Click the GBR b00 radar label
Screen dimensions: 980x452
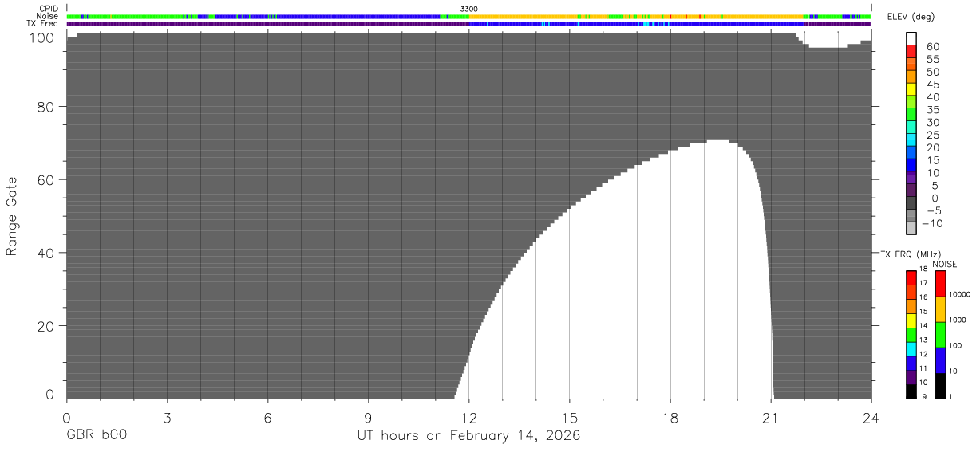97,436
